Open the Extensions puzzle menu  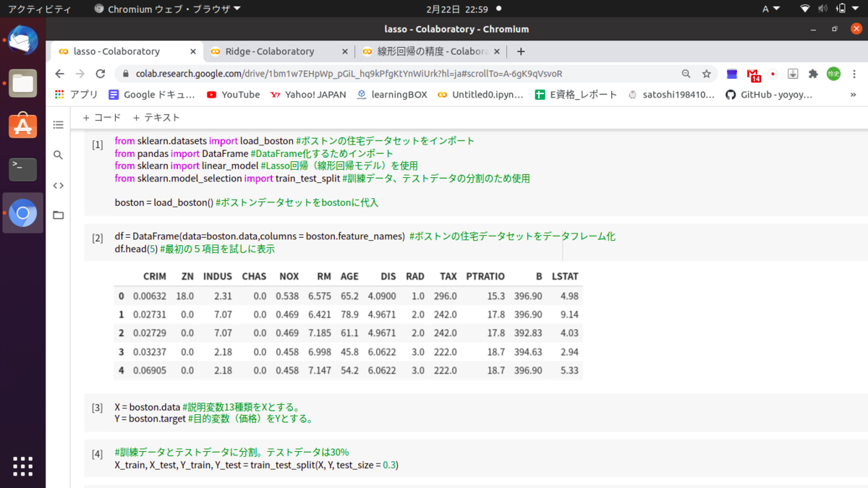pyautogui.click(x=813, y=74)
